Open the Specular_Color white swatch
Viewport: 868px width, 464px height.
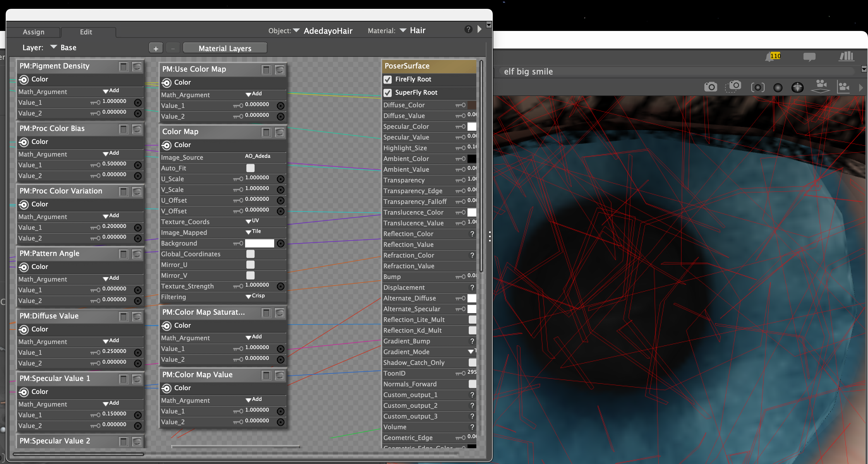pyautogui.click(x=472, y=127)
